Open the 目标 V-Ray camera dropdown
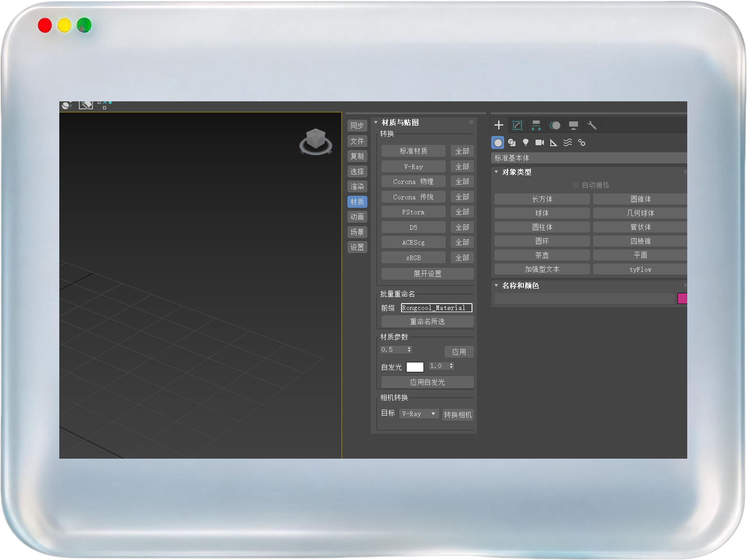This screenshot has width=747, height=560. pyautogui.click(x=419, y=414)
